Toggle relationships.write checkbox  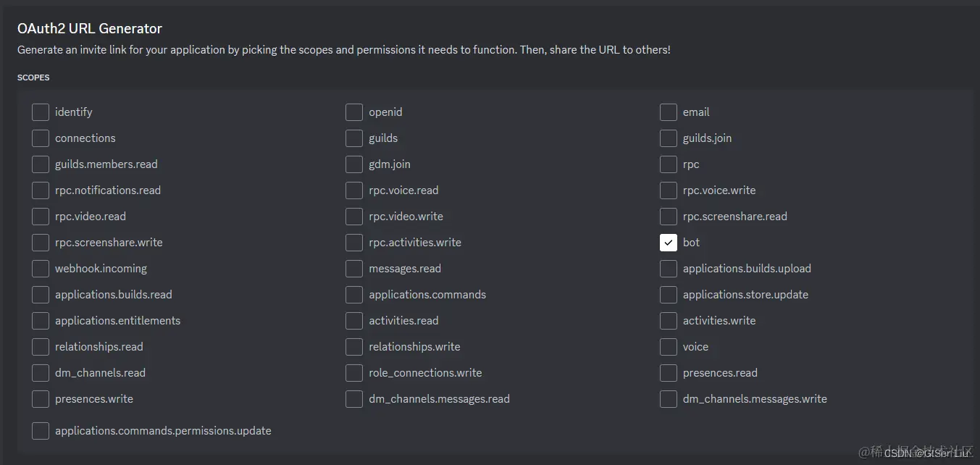(x=354, y=347)
